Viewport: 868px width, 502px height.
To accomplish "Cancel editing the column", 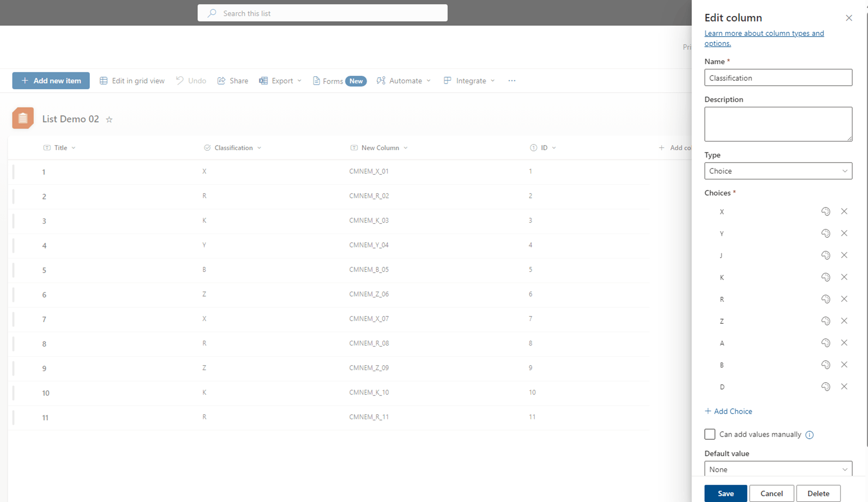I will [771, 493].
